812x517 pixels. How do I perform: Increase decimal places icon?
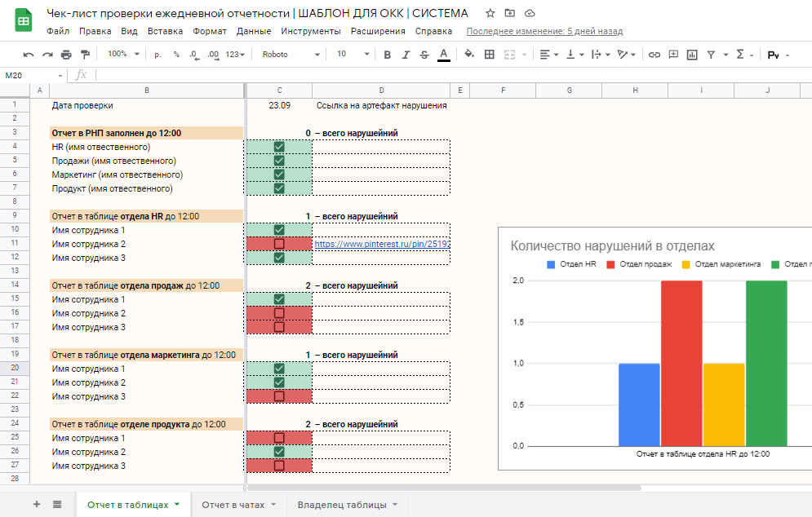(213, 55)
